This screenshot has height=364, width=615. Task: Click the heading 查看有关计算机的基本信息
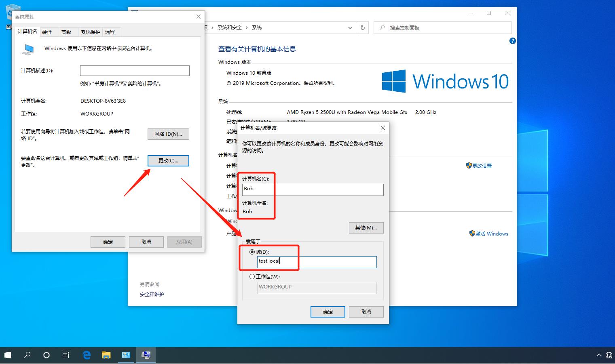coord(257,49)
